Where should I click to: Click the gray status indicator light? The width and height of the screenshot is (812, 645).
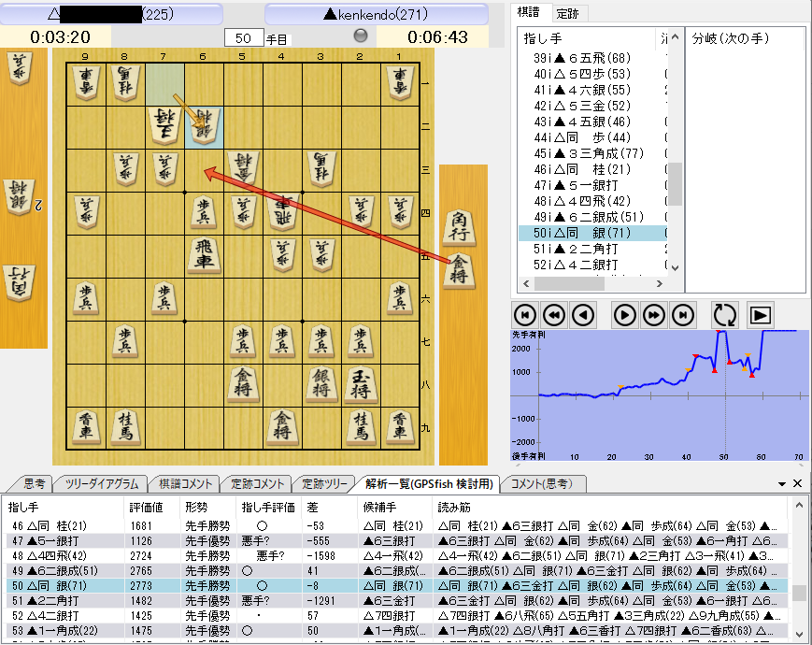[361, 36]
